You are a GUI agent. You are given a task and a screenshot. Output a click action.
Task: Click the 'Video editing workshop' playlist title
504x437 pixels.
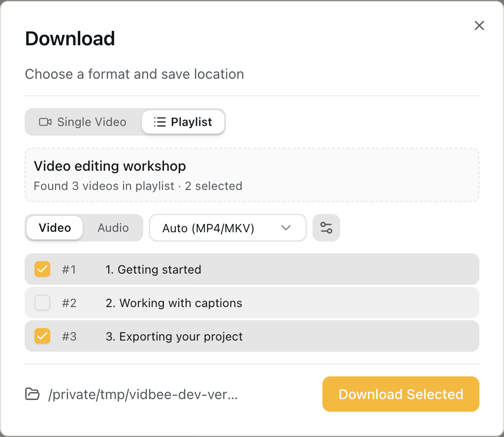pyautogui.click(x=110, y=166)
